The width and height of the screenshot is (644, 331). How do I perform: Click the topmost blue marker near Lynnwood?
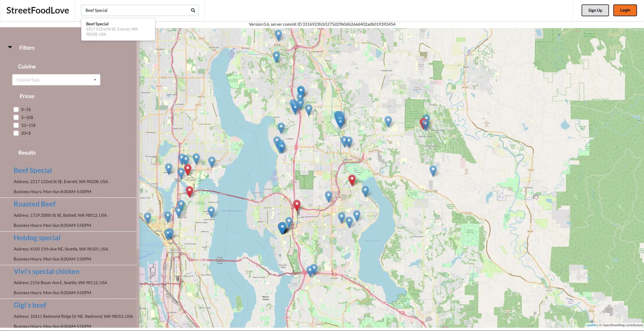[x=278, y=35]
